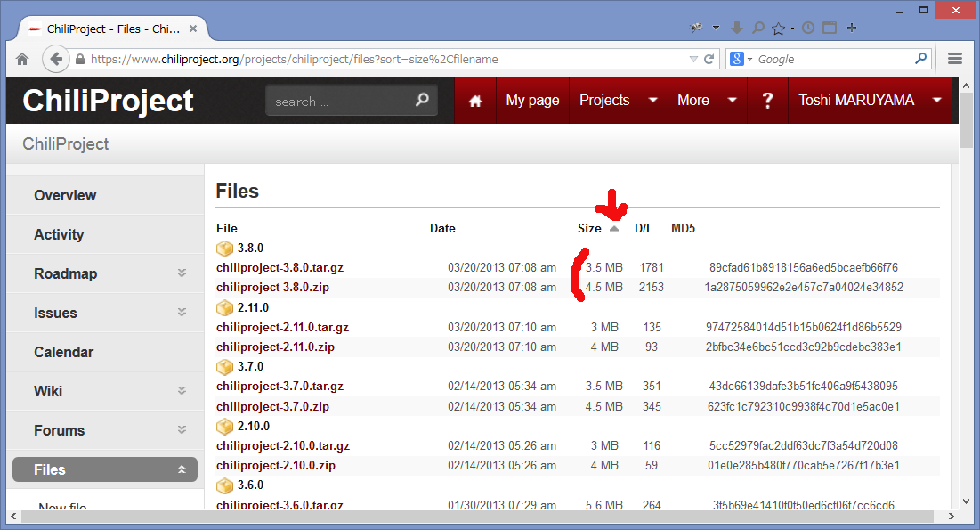
Task: Open the browser downloads arrow icon
Action: click(x=737, y=28)
